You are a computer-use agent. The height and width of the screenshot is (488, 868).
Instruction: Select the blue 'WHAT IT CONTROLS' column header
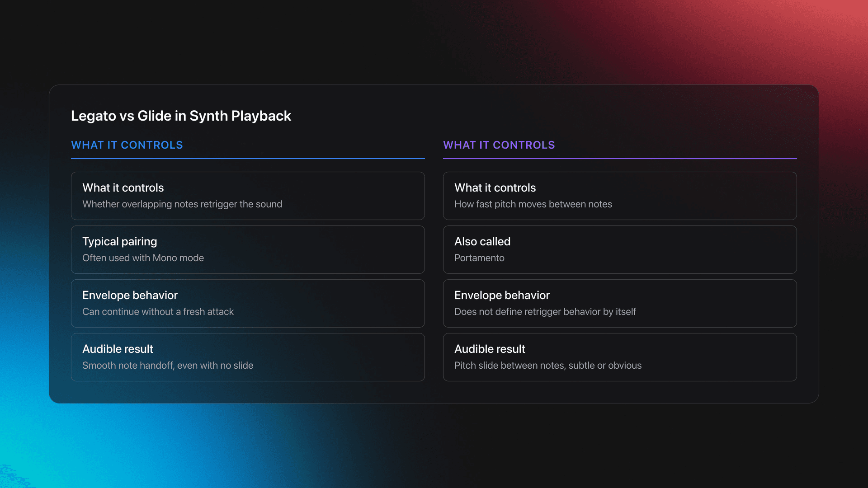click(x=127, y=145)
